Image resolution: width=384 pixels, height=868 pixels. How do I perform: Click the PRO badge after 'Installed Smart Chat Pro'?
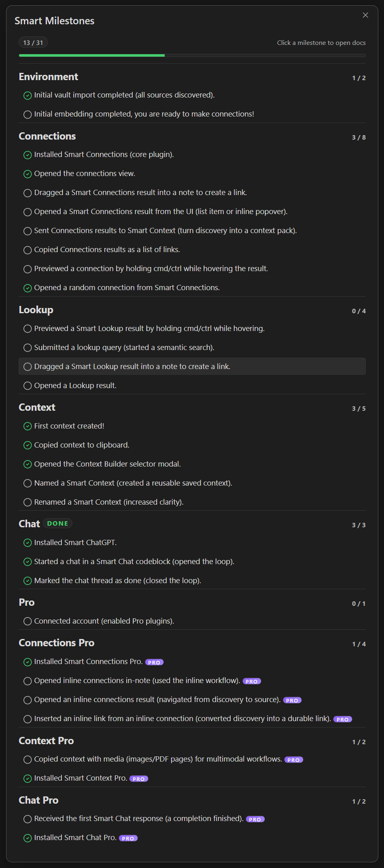(x=128, y=838)
